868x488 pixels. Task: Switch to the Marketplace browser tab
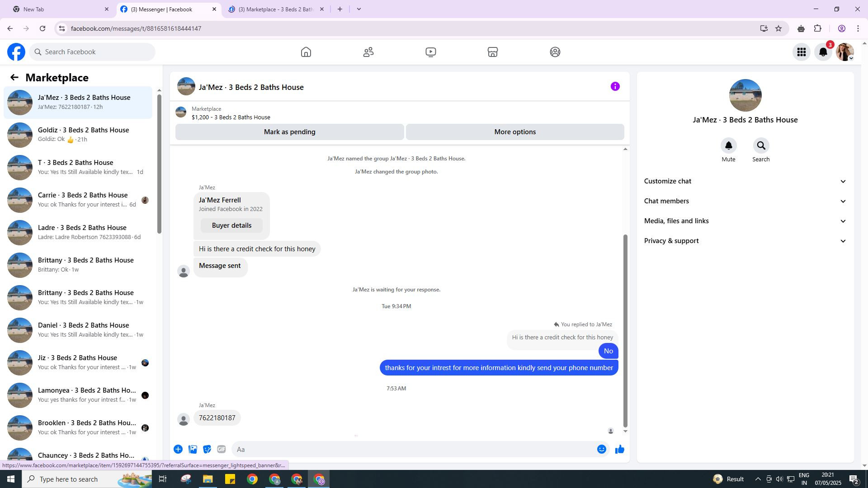pos(275,9)
